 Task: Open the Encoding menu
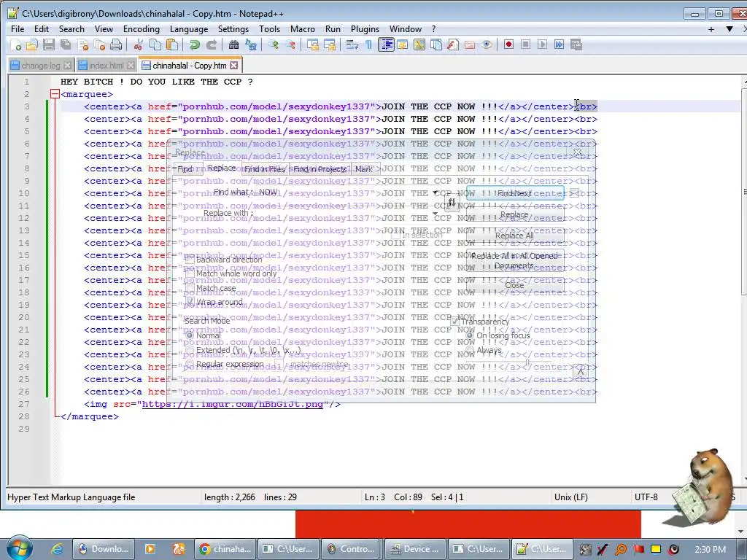coord(142,29)
